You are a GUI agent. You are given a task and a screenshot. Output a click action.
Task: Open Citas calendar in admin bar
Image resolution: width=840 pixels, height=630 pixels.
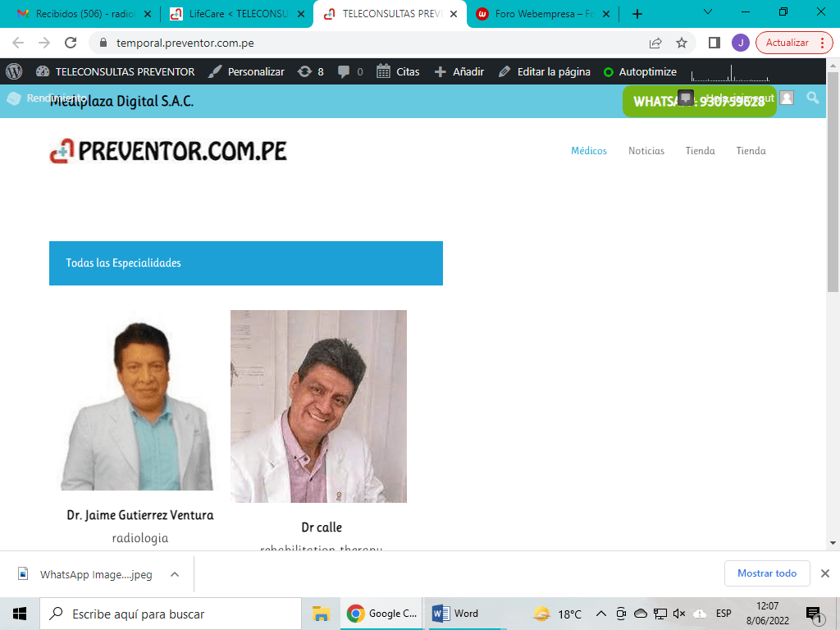click(x=398, y=72)
